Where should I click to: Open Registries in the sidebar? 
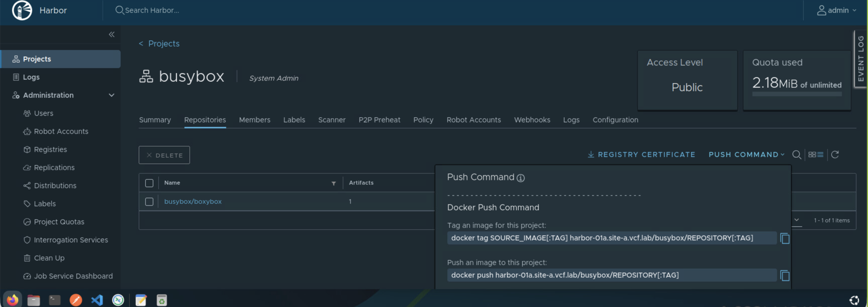[x=50, y=149]
